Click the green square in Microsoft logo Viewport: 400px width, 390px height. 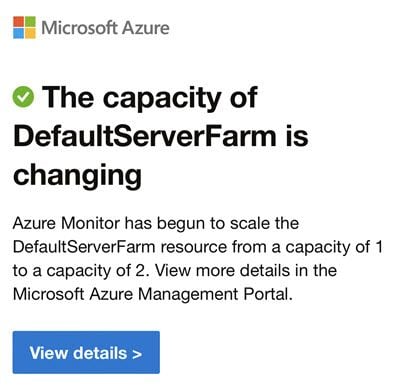tap(30, 21)
